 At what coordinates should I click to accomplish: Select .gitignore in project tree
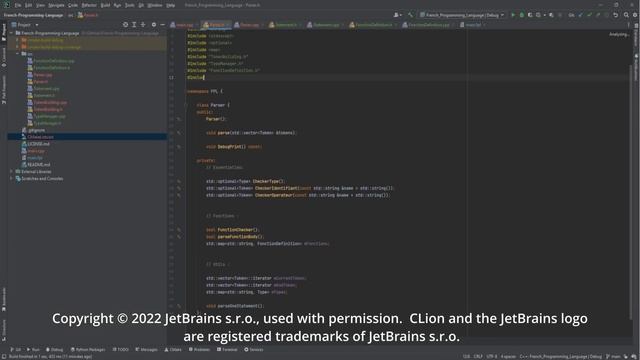point(33,130)
